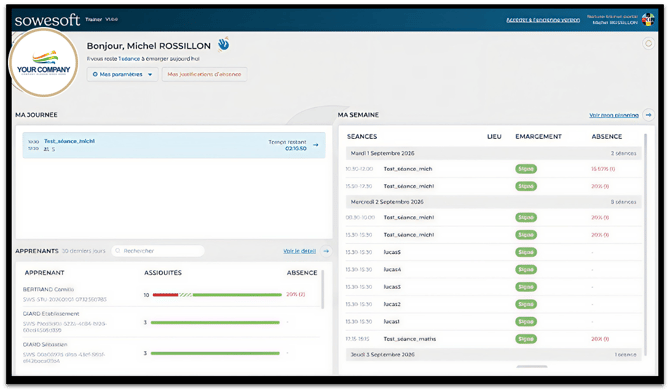This screenshot has height=392, width=670.
Task: Open the Voir le détail link
Action: pyautogui.click(x=300, y=251)
